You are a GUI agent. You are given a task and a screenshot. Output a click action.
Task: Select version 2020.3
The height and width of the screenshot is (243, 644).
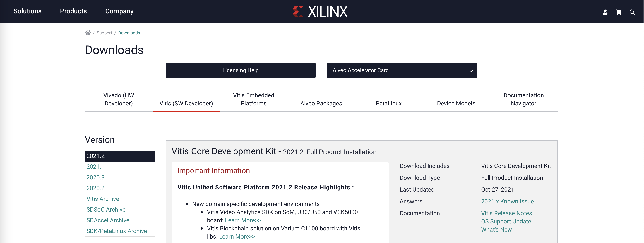coord(95,177)
